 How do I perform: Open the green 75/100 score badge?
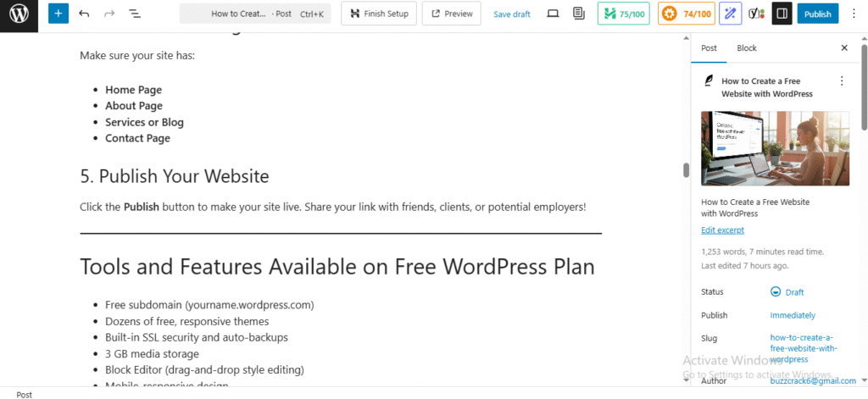[624, 14]
